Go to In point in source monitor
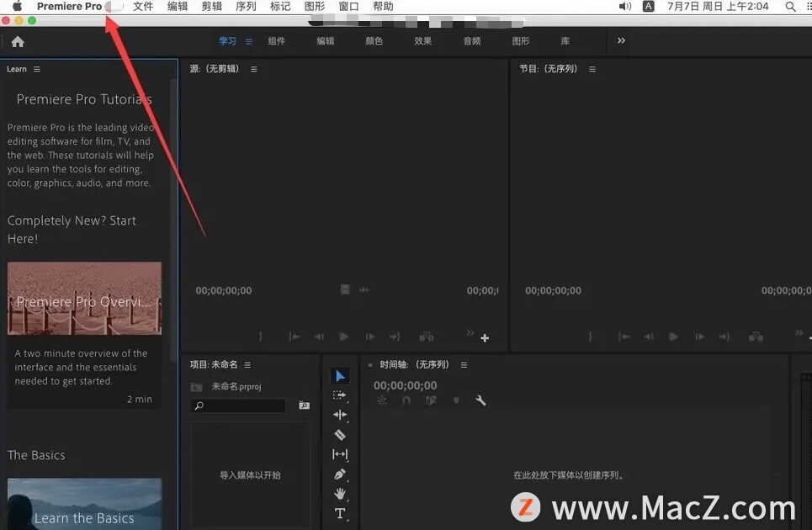This screenshot has width=812, height=530. click(294, 337)
